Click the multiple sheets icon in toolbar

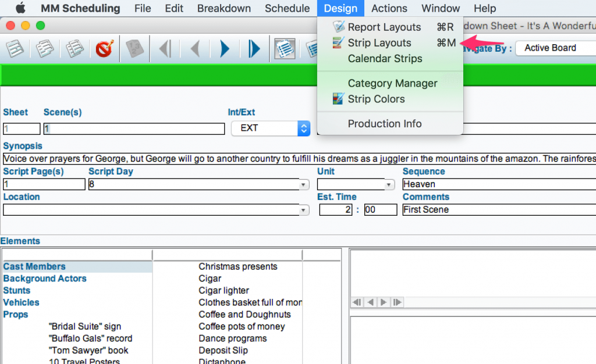click(74, 49)
